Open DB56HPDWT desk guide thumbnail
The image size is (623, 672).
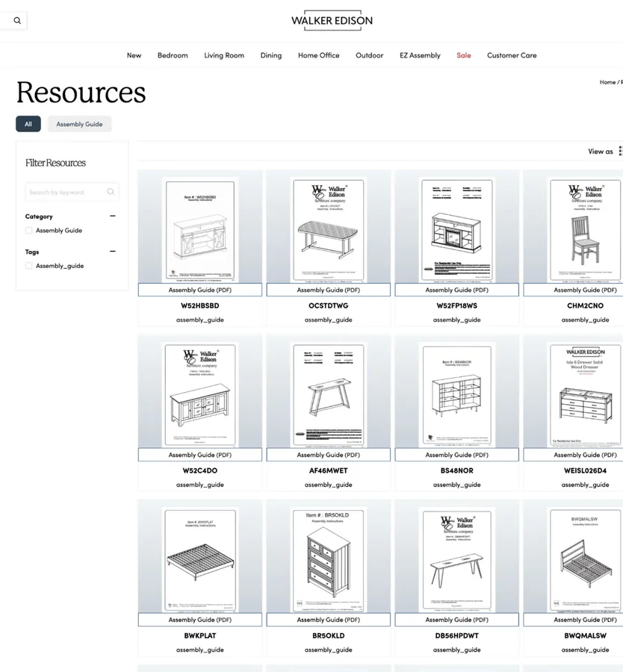[x=456, y=560]
